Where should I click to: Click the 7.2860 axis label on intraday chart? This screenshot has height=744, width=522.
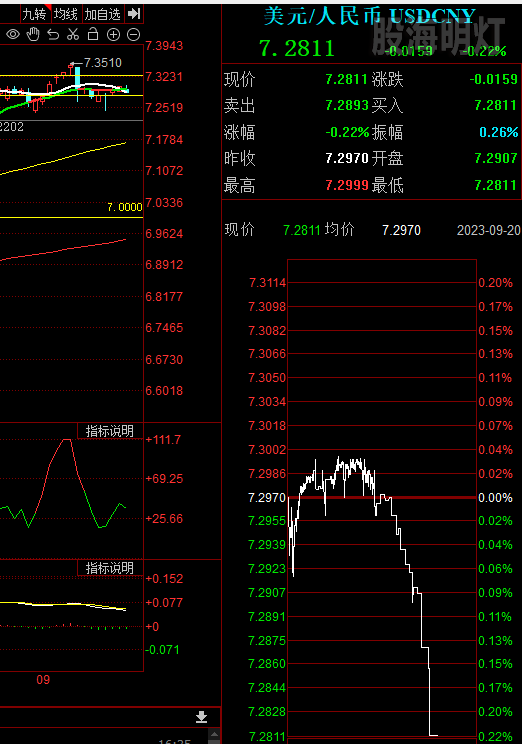[x=267, y=664]
